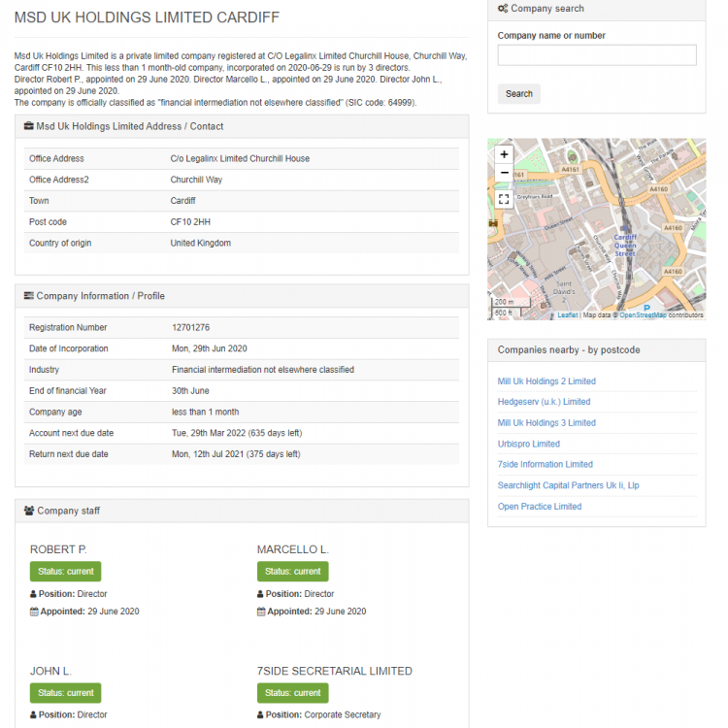Image resolution: width=728 pixels, height=728 pixels.
Task: Click the envelope icon in Address / Contact header
Action: tap(29, 126)
